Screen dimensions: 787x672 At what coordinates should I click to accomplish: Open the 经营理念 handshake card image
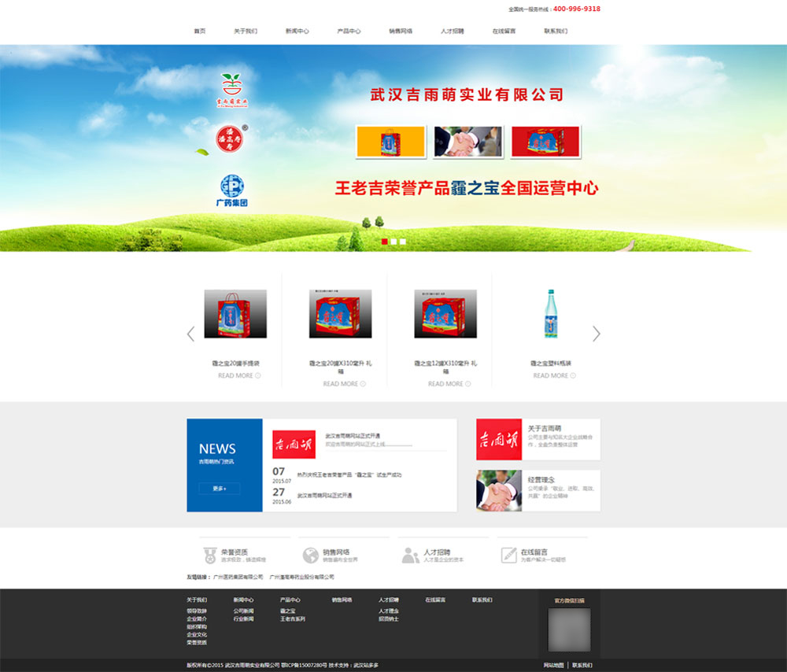click(x=499, y=491)
